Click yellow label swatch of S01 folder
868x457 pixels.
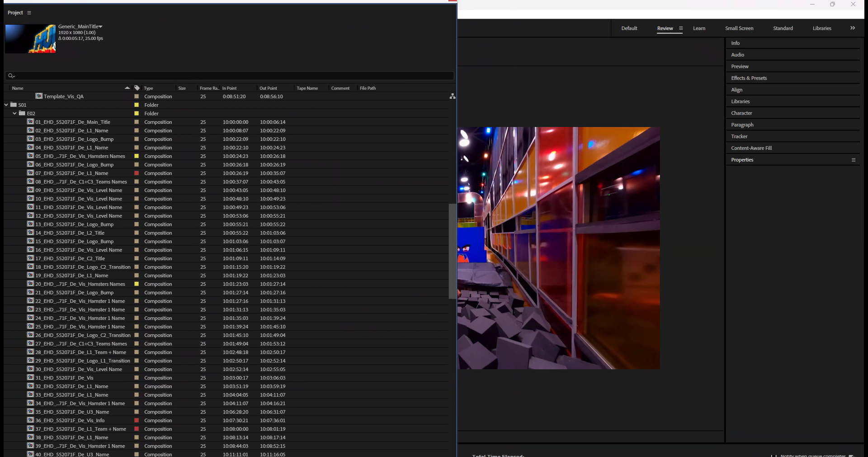coord(137,105)
